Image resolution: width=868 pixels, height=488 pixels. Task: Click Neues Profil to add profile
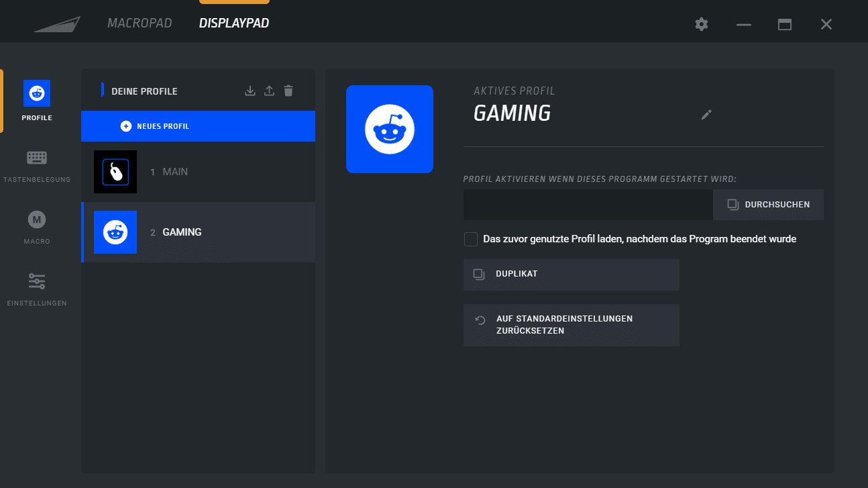[198, 126]
